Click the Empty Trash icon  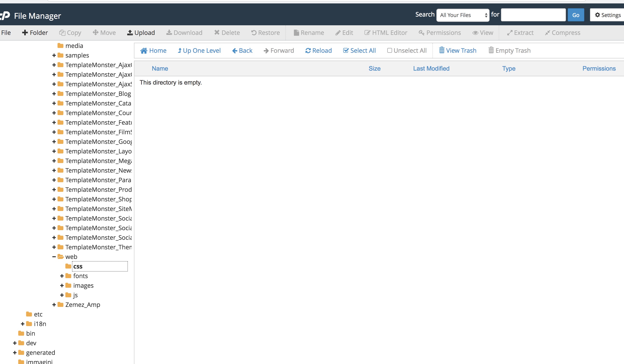click(491, 50)
